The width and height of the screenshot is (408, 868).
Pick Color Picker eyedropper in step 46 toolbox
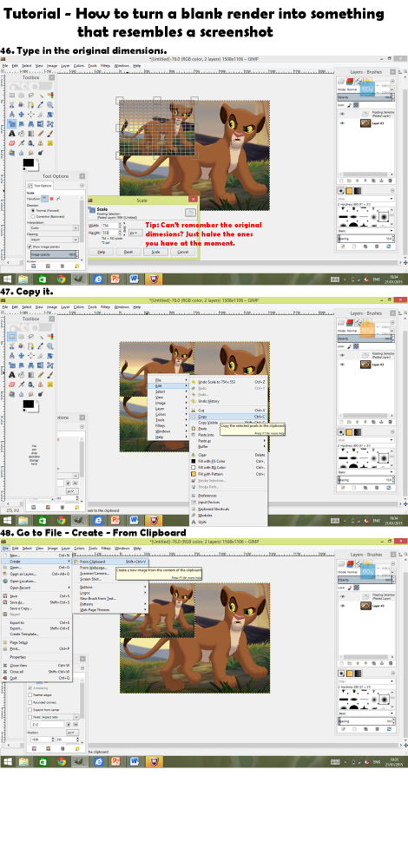pos(41,105)
